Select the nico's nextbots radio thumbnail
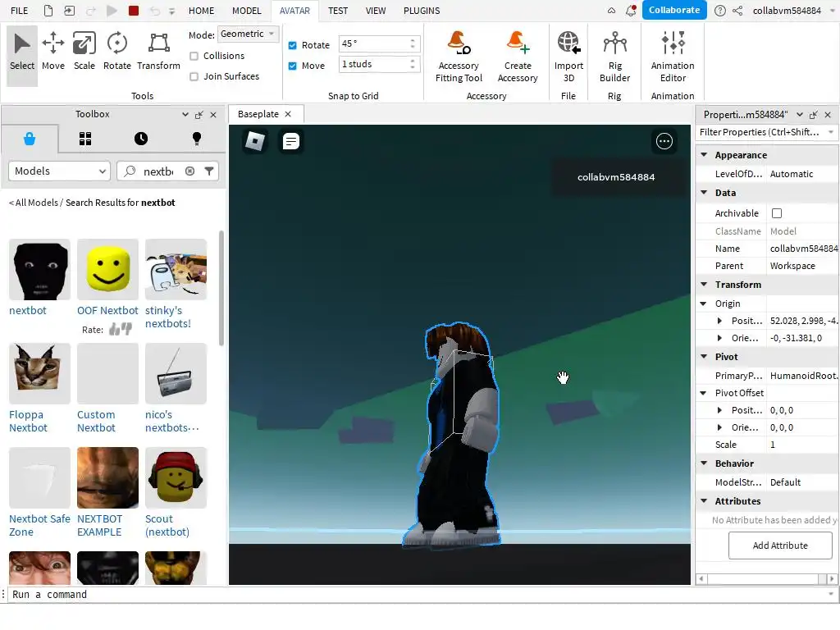 pos(176,373)
